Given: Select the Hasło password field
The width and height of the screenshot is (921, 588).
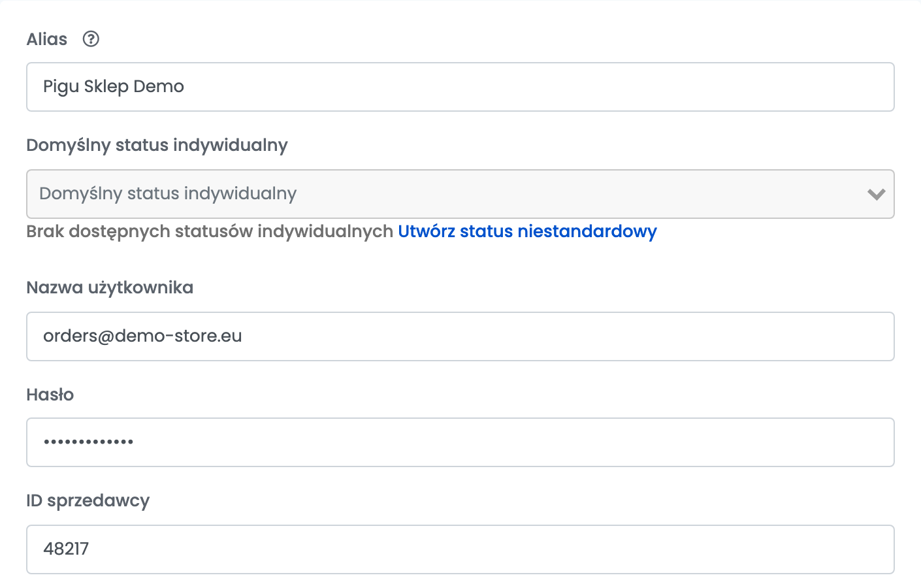Looking at the screenshot, I should pyautogui.click(x=460, y=442).
